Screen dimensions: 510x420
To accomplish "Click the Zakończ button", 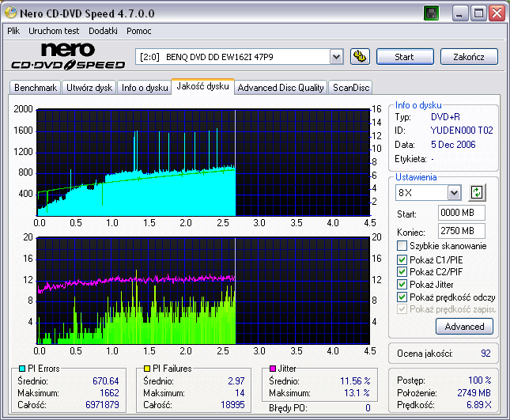I will point(469,57).
